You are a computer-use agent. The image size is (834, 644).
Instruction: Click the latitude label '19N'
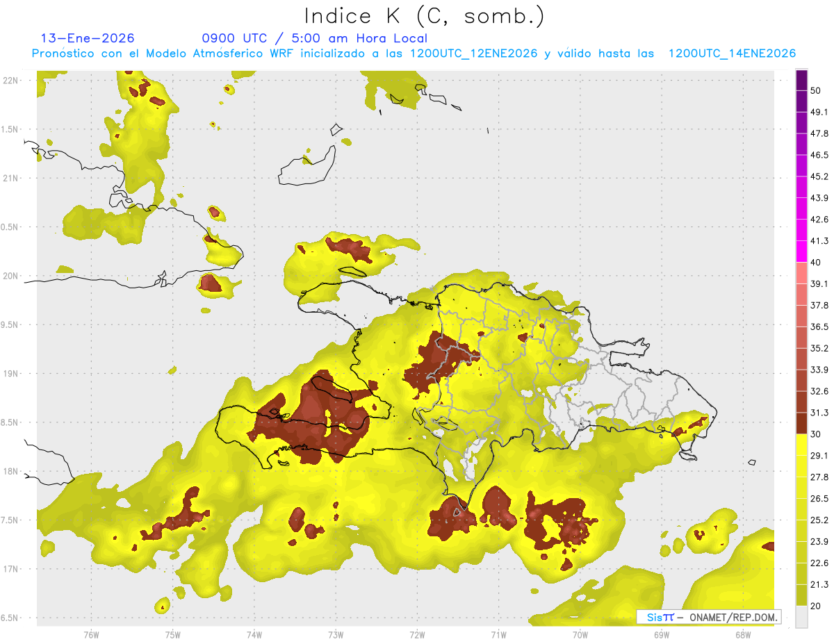click(10, 373)
